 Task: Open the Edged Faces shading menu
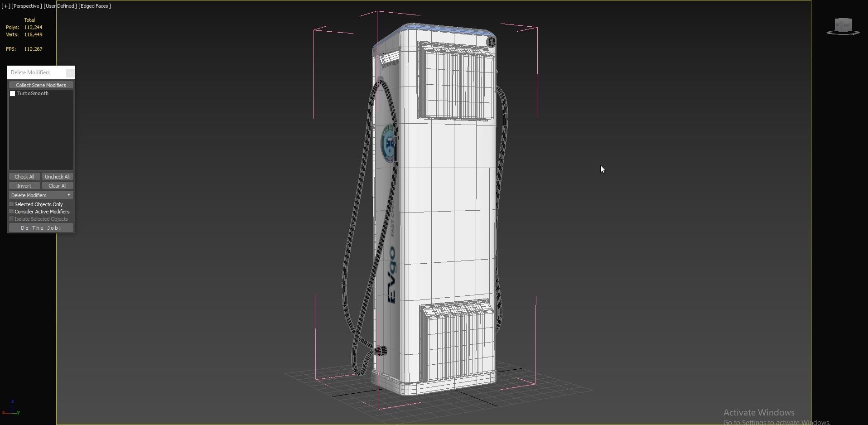coord(95,6)
